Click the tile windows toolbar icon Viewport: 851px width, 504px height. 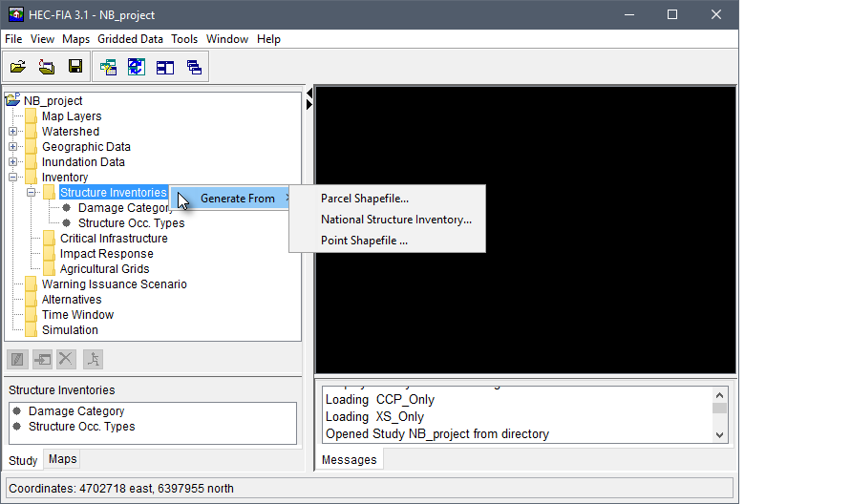[165, 67]
